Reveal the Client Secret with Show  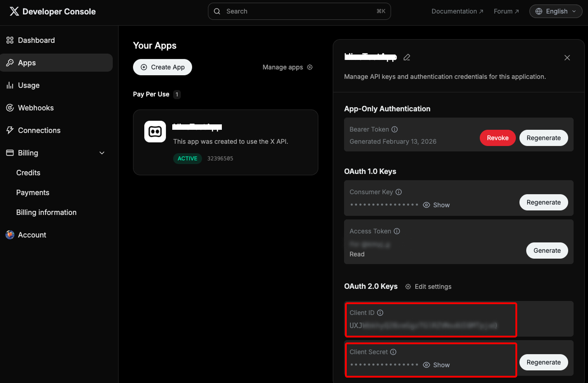coord(436,365)
